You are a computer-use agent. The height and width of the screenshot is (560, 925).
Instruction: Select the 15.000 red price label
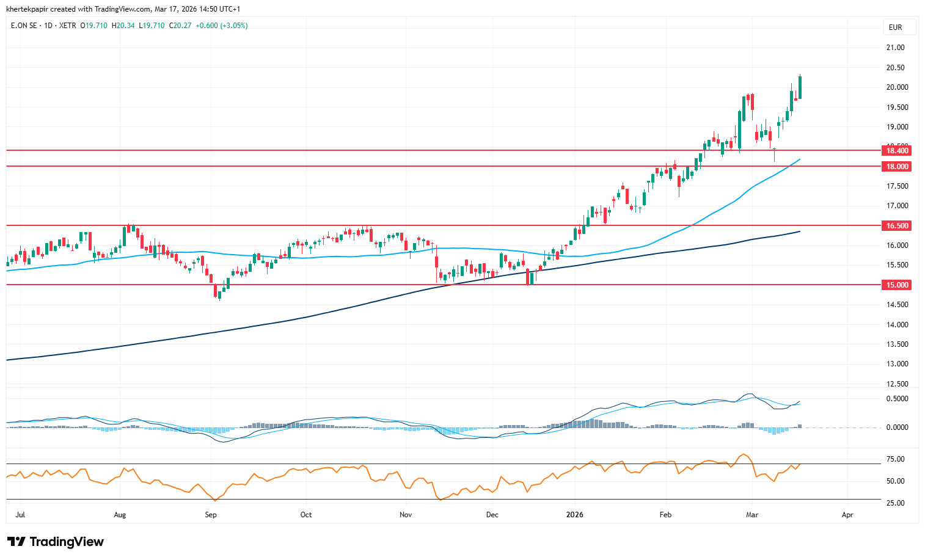897,285
